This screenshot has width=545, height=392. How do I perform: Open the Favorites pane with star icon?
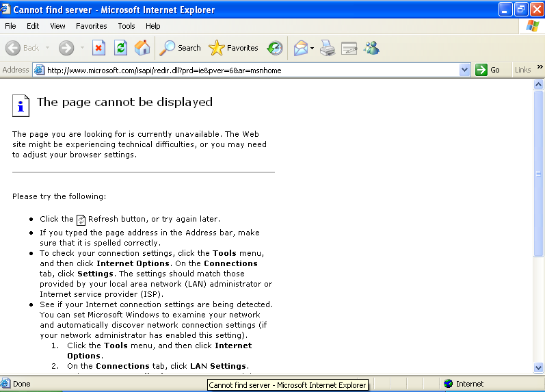[233, 48]
